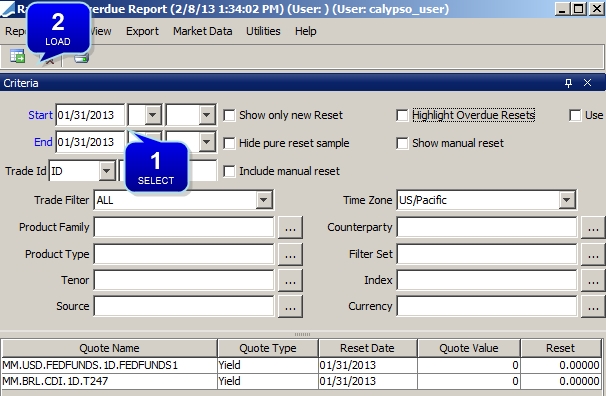The height and width of the screenshot is (396, 606).
Task: Toggle Hide pure reset sample checkbox
Action: [229, 143]
